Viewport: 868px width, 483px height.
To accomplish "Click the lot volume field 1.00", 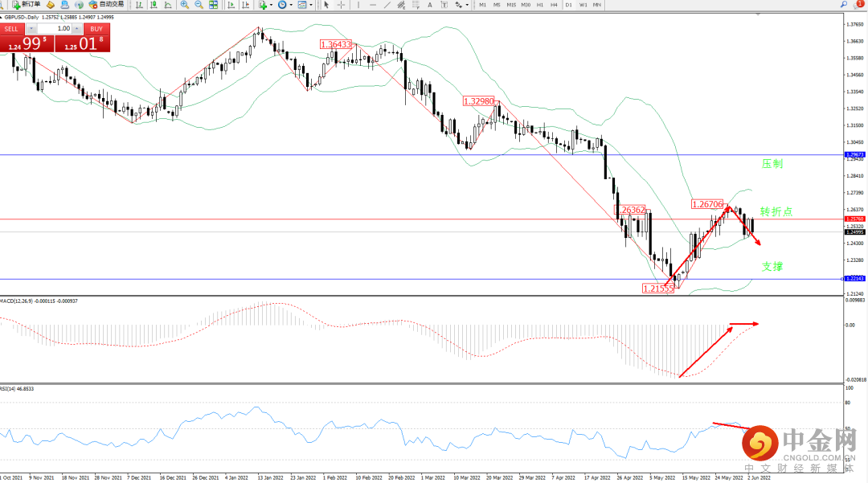I will [55, 29].
